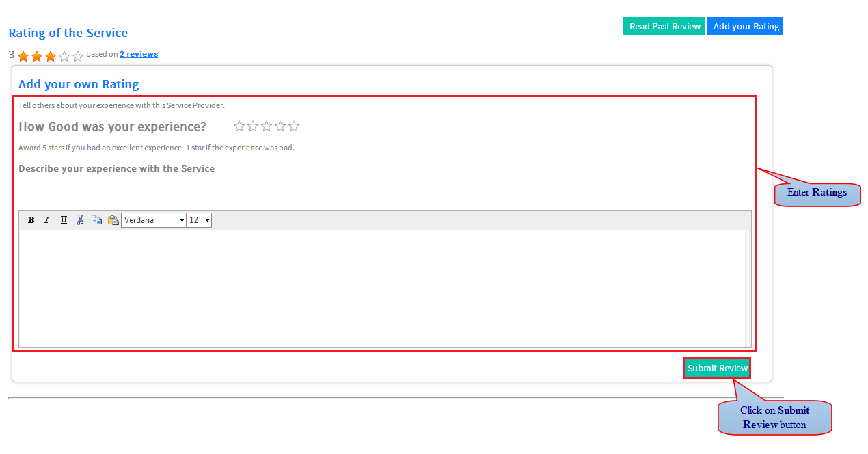868x454 pixels.
Task: Award three stars in the experience rating
Action: tap(267, 126)
